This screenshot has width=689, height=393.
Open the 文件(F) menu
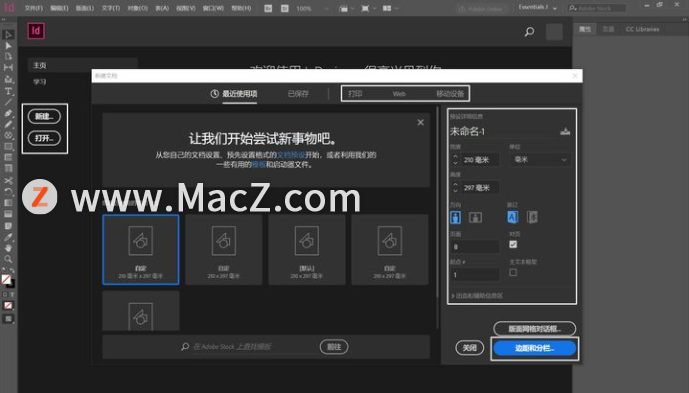coord(34,8)
